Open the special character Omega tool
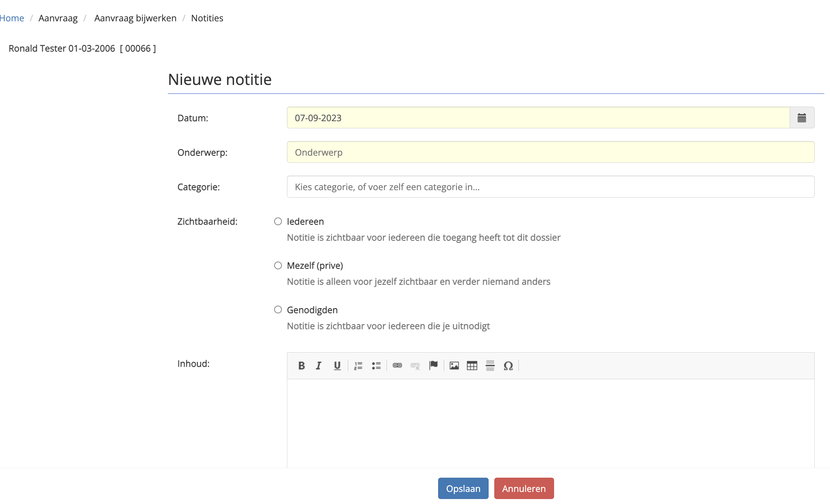830x504 pixels. (508, 365)
